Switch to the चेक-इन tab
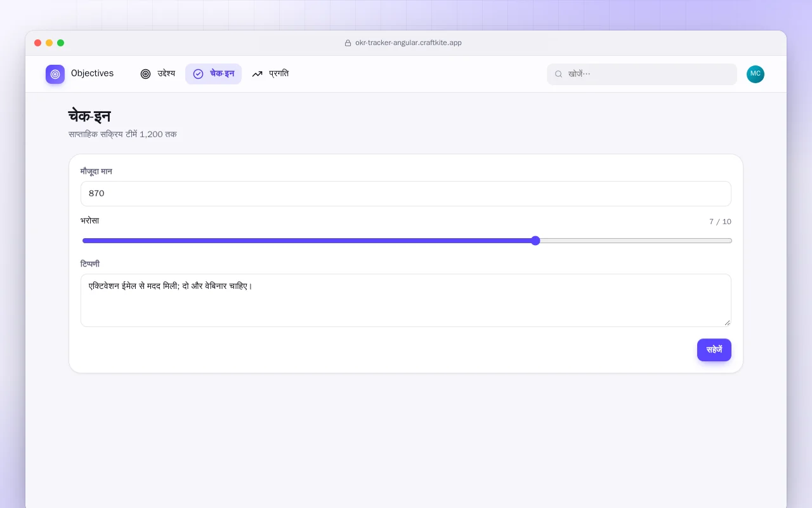 pyautogui.click(x=213, y=74)
